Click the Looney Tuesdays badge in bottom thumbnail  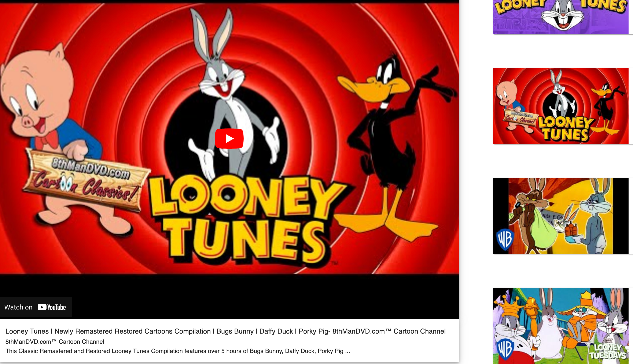[x=608, y=350]
